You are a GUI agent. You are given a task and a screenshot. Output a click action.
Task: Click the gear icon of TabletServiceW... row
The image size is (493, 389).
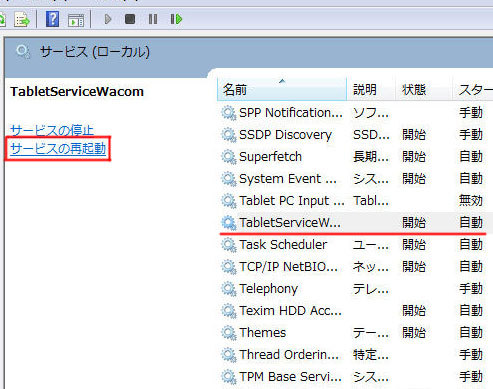pos(229,223)
